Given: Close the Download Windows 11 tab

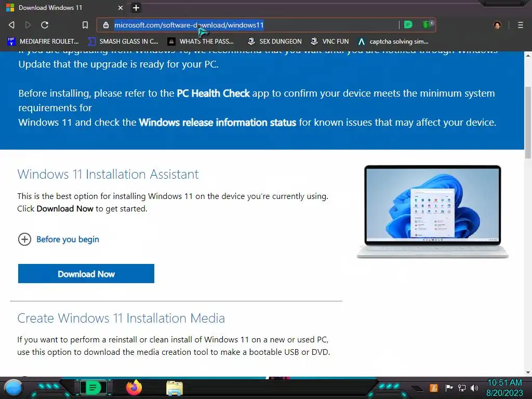Looking at the screenshot, I should (x=120, y=7).
